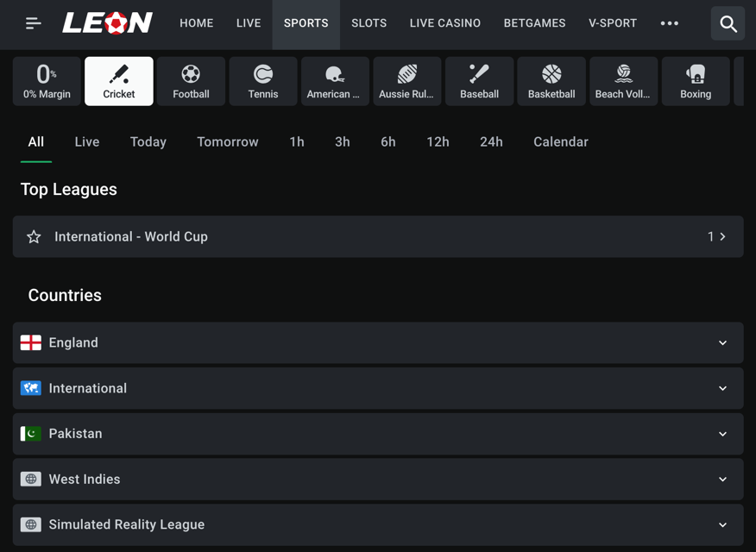The height and width of the screenshot is (552, 756).
Task: Switch to the Today filter tab
Action: pyautogui.click(x=148, y=141)
